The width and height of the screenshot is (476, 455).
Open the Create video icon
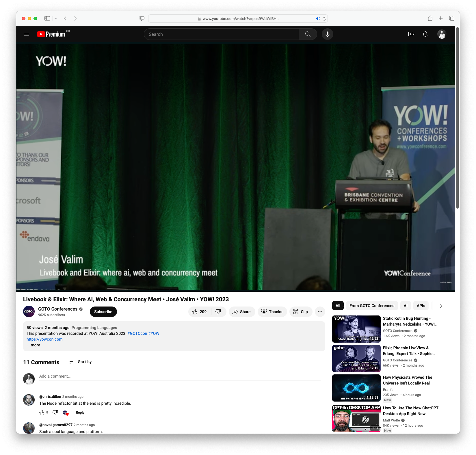411,34
